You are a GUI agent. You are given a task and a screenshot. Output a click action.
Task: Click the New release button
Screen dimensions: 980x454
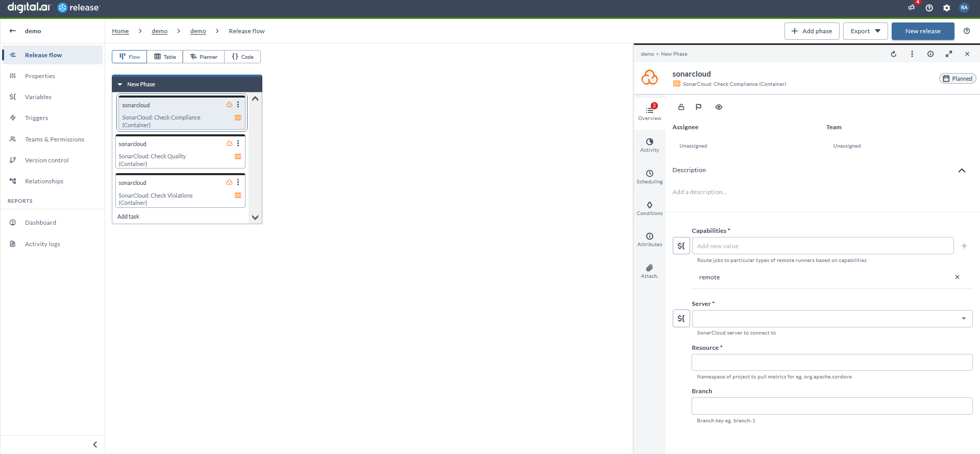(x=923, y=31)
